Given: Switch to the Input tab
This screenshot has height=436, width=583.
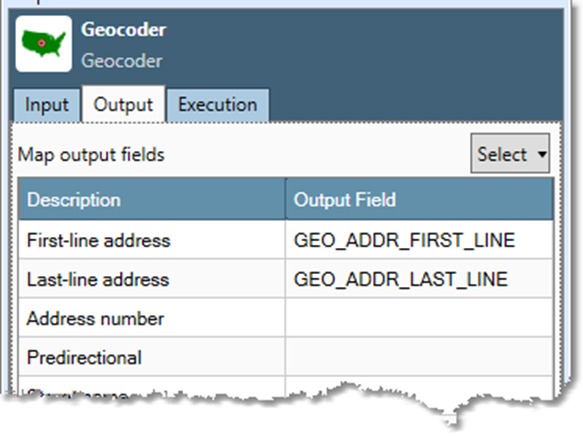Looking at the screenshot, I should [x=47, y=105].
